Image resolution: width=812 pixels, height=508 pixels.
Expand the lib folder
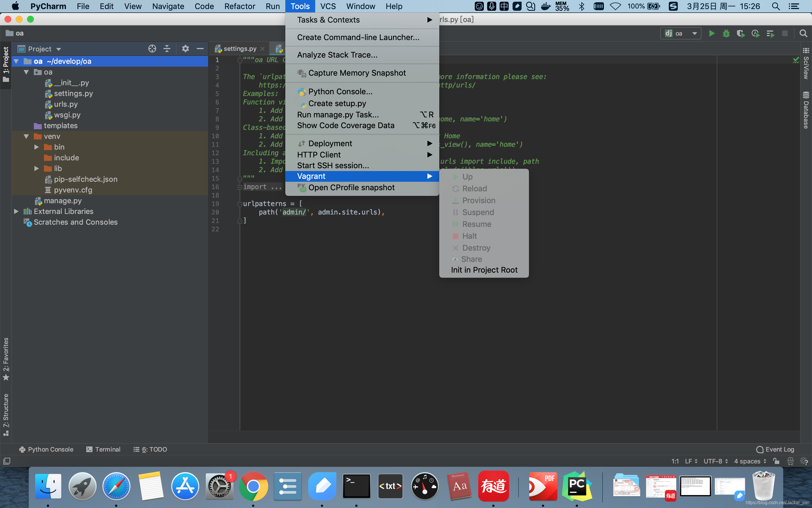pyautogui.click(x=36, y=169)
